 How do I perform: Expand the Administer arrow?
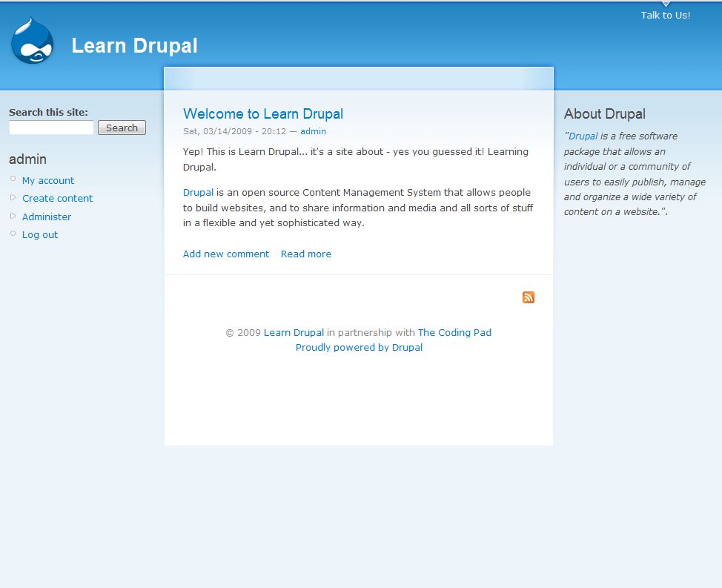pos(13,216)
